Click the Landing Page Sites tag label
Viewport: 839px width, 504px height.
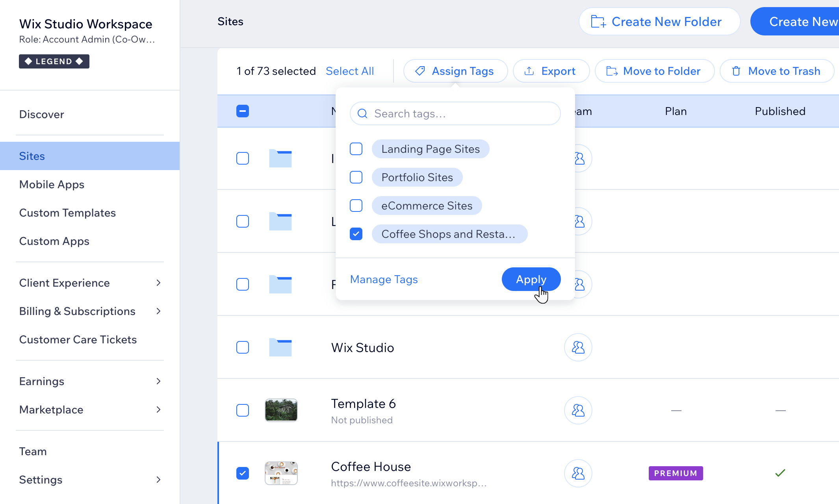(431, 149)
